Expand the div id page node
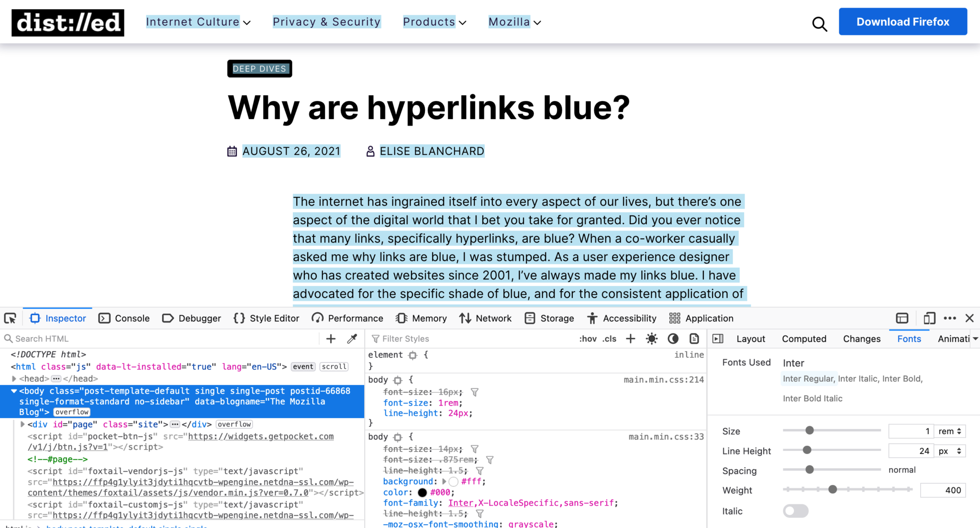This screenshot has height=528, width=980. point(22,425)
